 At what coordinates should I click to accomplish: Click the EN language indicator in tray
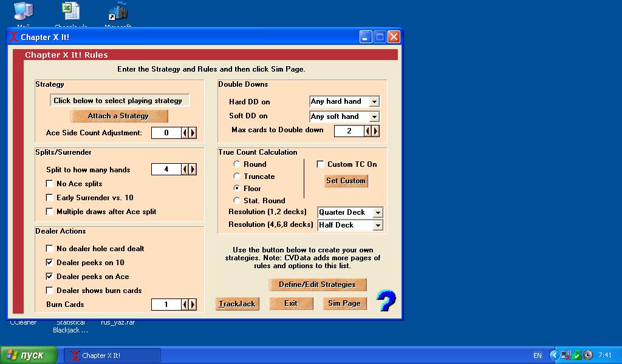[538, 356]
